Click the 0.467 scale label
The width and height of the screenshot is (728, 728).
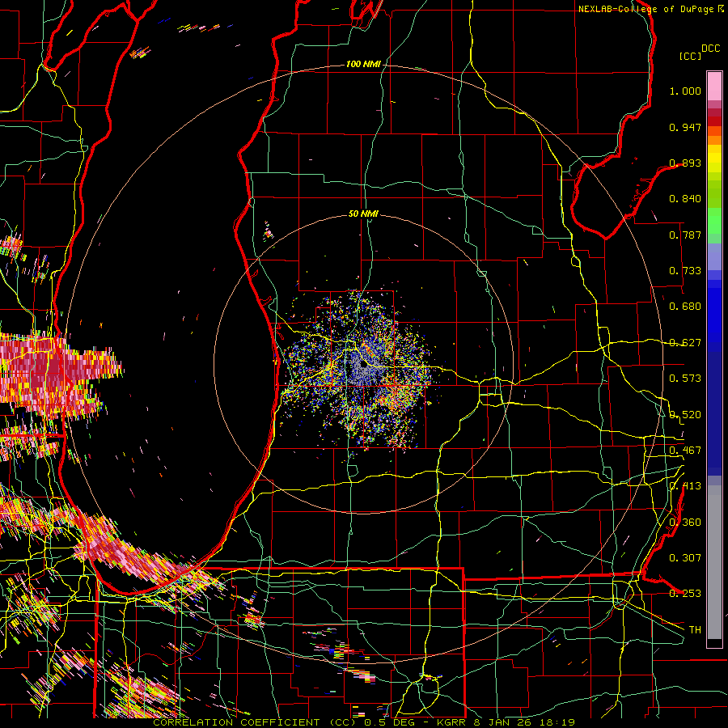(685, 451)
